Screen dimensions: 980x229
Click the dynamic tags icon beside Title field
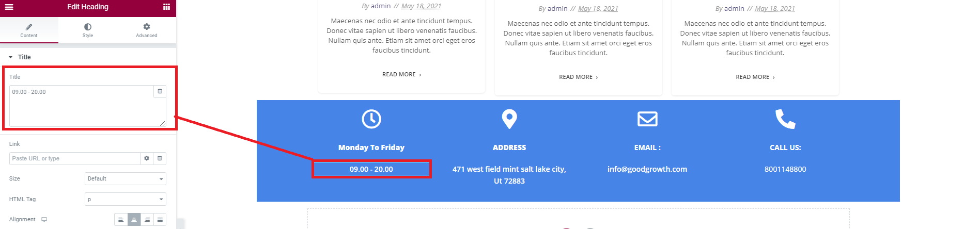(160, 91)
